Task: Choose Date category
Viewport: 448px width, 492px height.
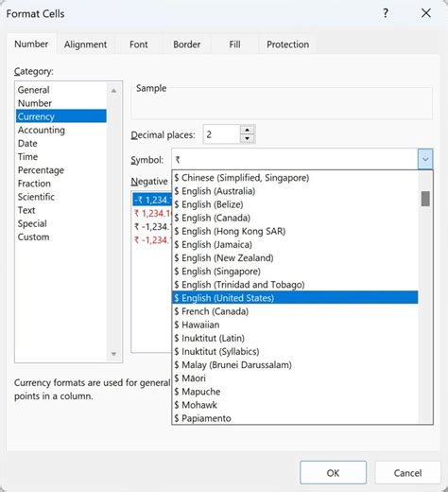Action: tap(61, 143)
